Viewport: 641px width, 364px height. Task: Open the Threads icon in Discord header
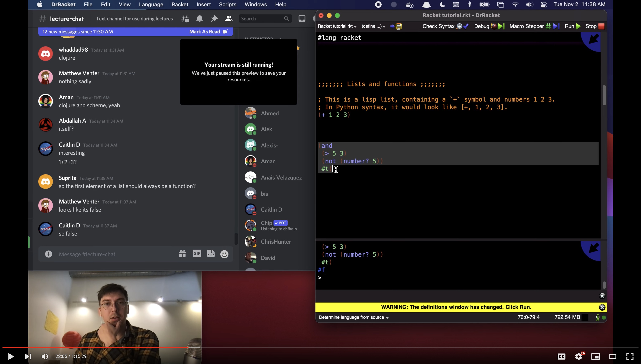pos(185,19)
